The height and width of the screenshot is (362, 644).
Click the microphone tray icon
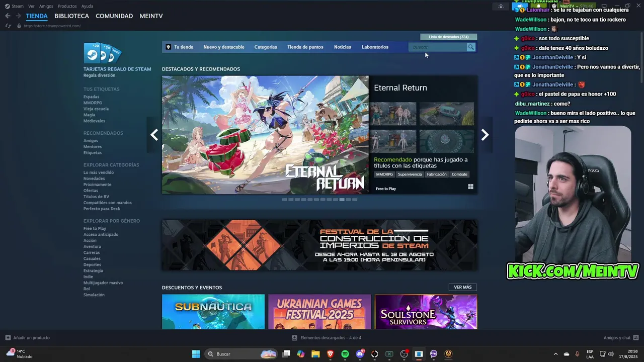pyautogui.click(x=577, y=354)
